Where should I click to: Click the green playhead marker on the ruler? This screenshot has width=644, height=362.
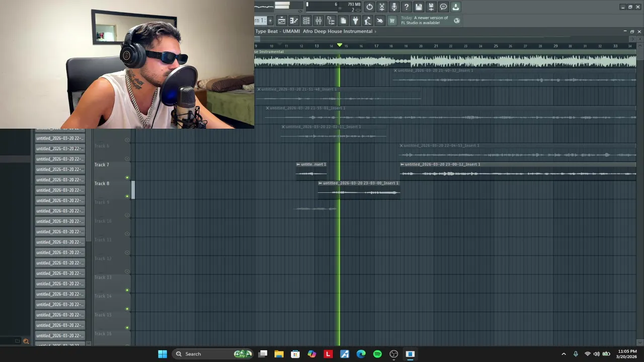click(340, 45)
